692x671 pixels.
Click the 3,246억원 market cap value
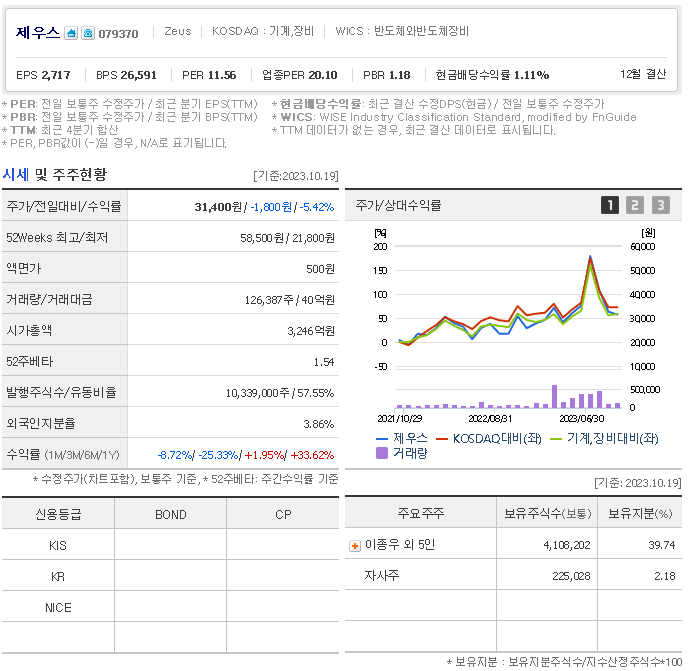311,331
